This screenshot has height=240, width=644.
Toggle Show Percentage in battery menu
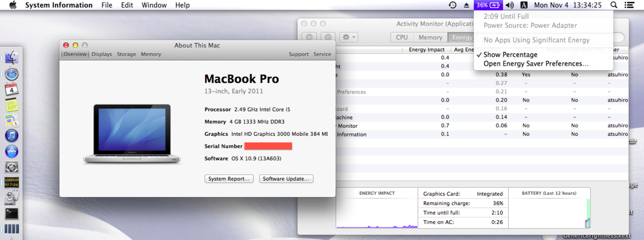[543, 55]
